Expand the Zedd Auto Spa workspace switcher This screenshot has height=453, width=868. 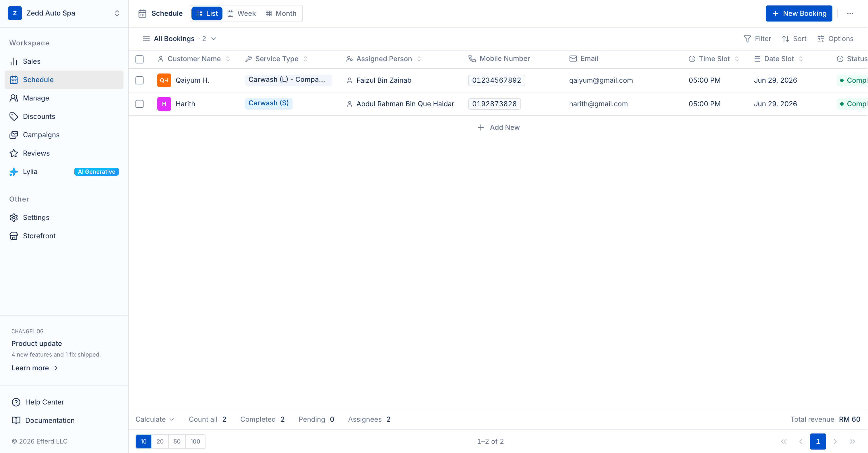point(117,13)
